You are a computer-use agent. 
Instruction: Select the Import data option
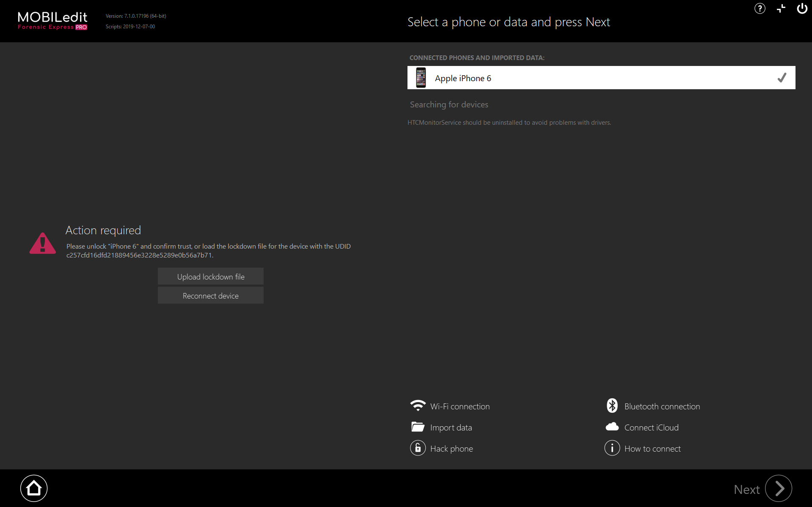[x=451, y=428]
